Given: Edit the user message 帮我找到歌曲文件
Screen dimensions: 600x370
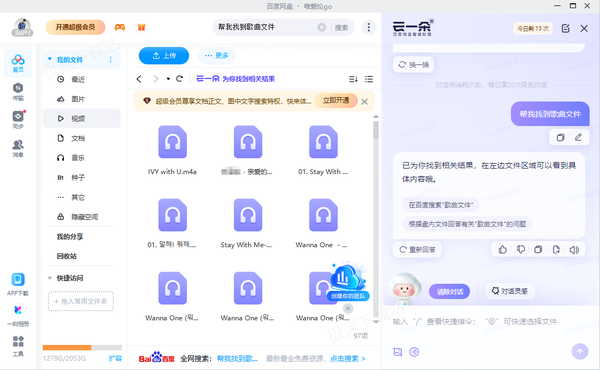Looking at the screenshot, I should [x=578, y=137].
